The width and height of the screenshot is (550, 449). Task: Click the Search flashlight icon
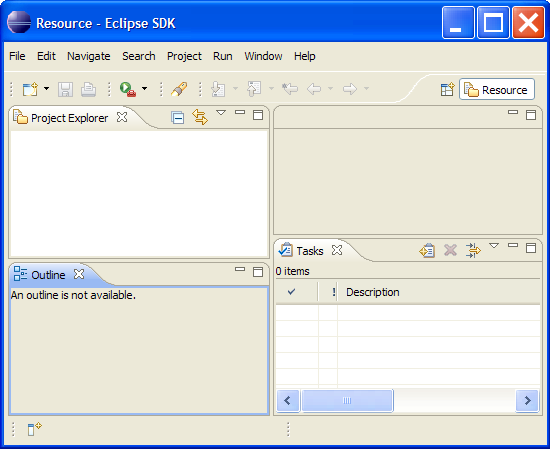179,89
